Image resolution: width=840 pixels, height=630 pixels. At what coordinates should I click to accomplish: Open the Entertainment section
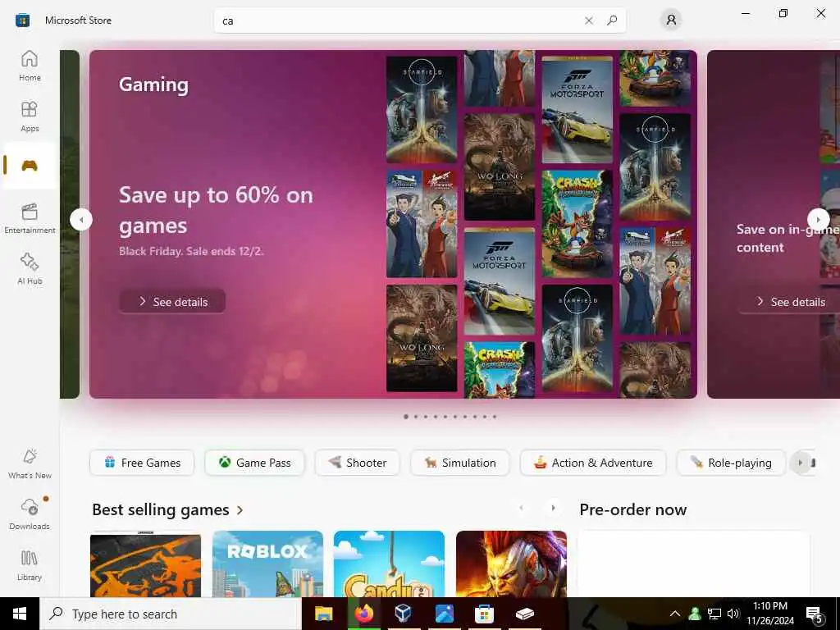coord(30,218)
